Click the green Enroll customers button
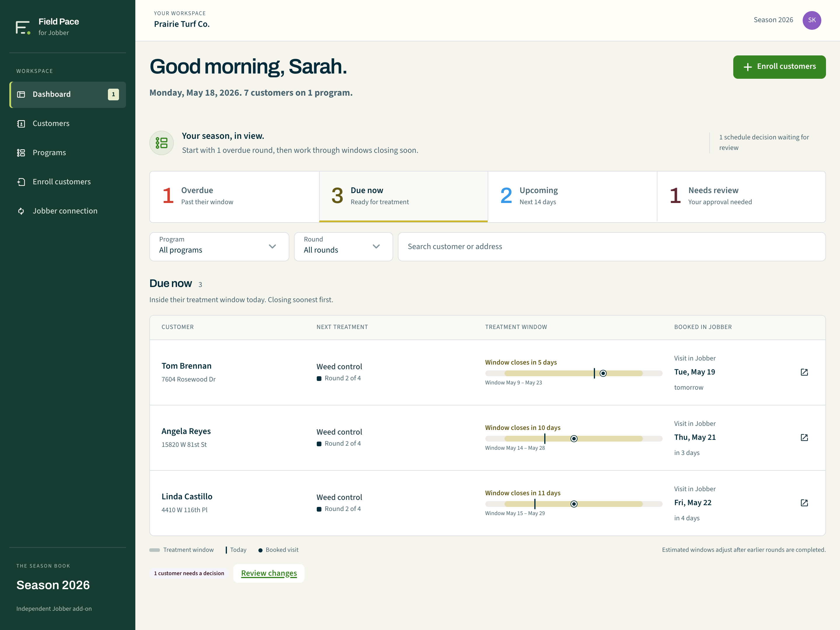This screenshot has height=630, width=840. (779, 67)
